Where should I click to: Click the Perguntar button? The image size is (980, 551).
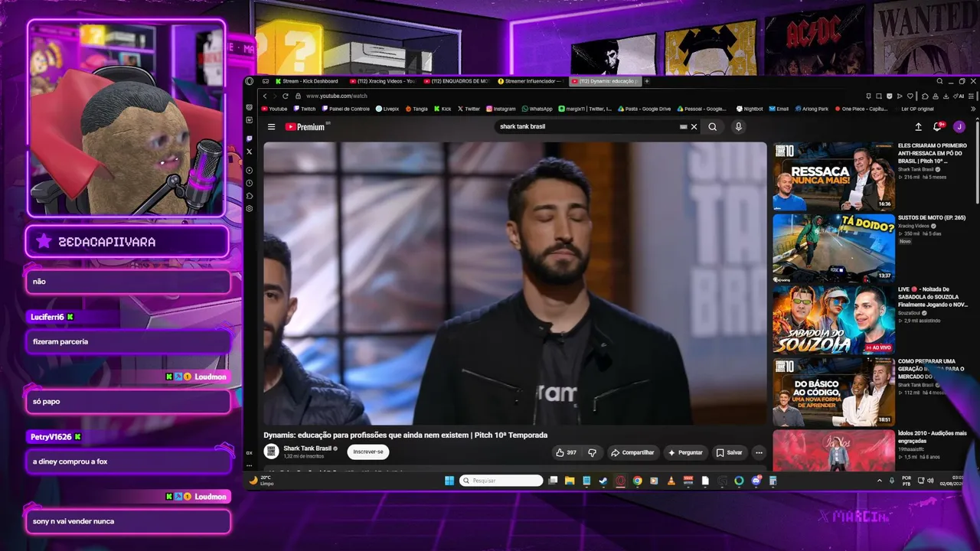685,452
